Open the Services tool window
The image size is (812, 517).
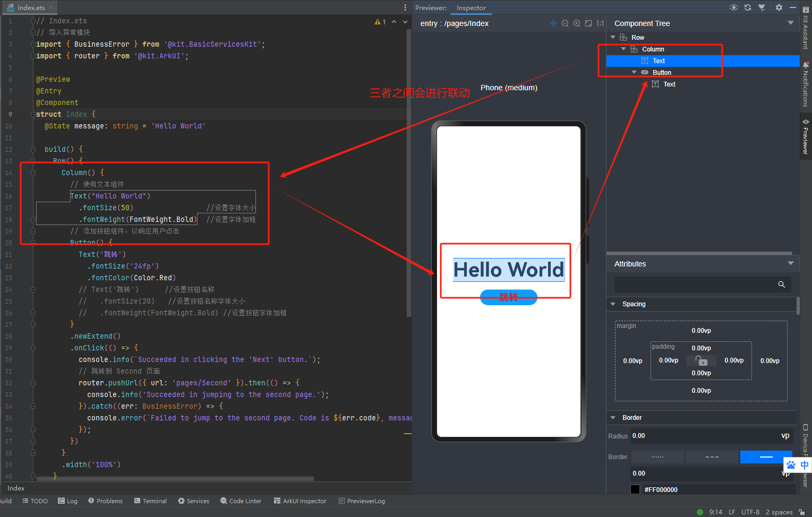tap(193, 501)
